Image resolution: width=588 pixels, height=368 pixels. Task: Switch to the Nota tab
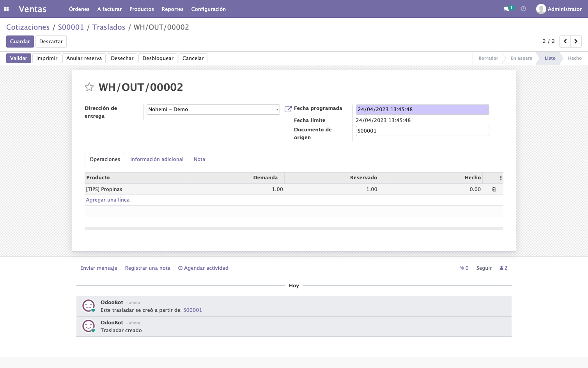click(199, 159)
